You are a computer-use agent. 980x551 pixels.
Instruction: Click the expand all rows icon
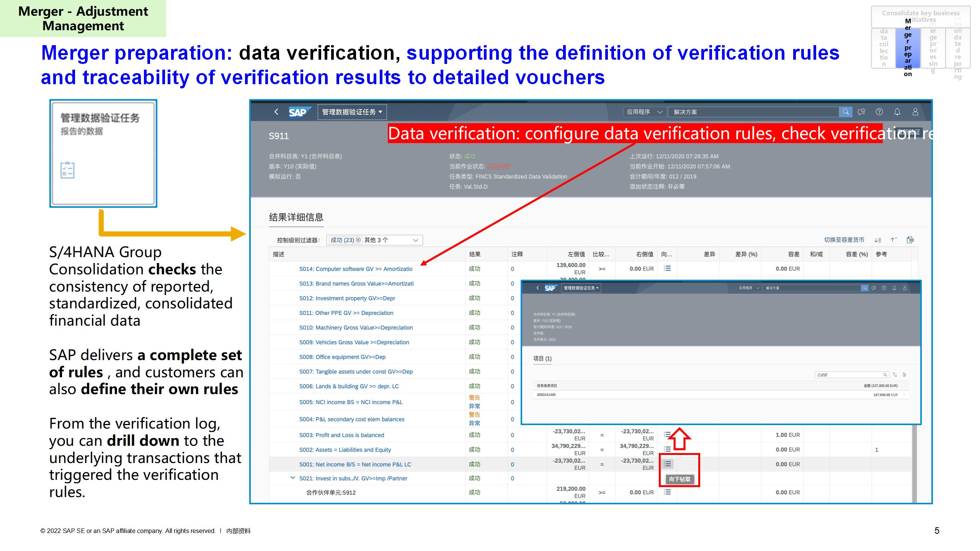pyautogui.click(x=878, y=240)
